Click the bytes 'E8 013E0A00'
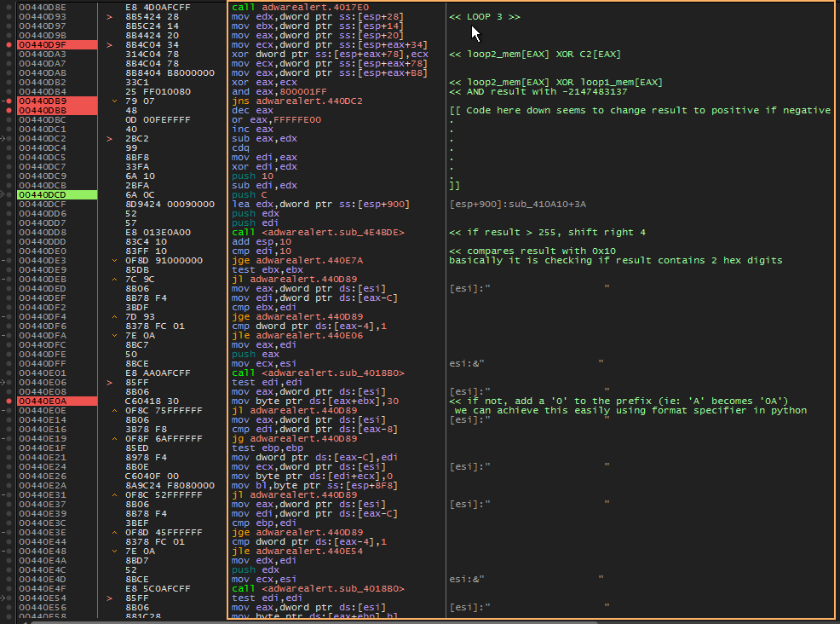This screenshot has height=624, width=840. click(x=158, y=233)
